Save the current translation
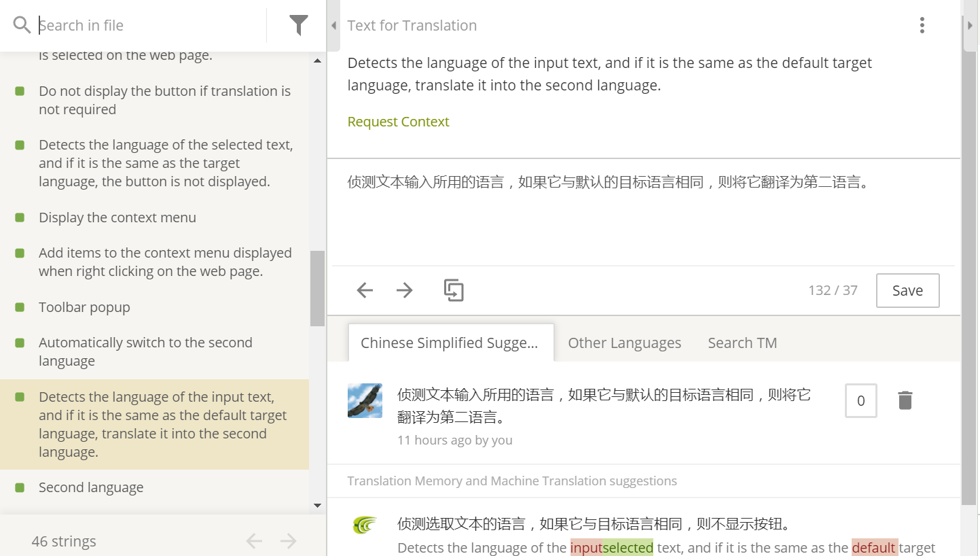 pyautogui.click(x=907, y=291)
